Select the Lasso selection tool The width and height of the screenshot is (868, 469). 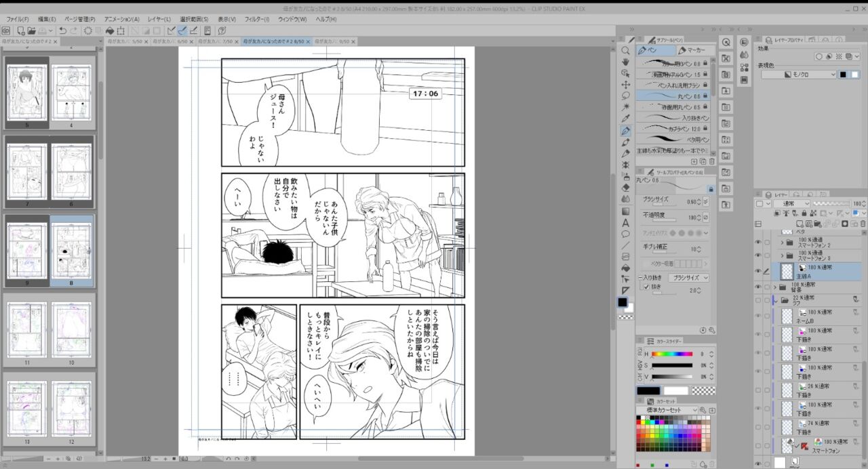coord(625,96)
